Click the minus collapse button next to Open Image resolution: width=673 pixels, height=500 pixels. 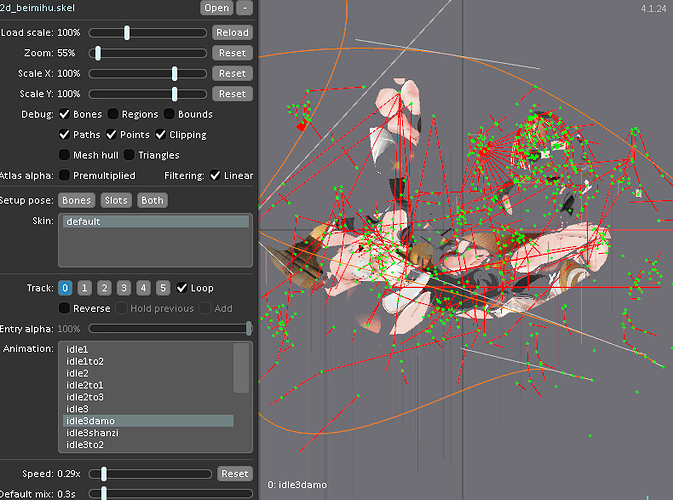point(245,8)
